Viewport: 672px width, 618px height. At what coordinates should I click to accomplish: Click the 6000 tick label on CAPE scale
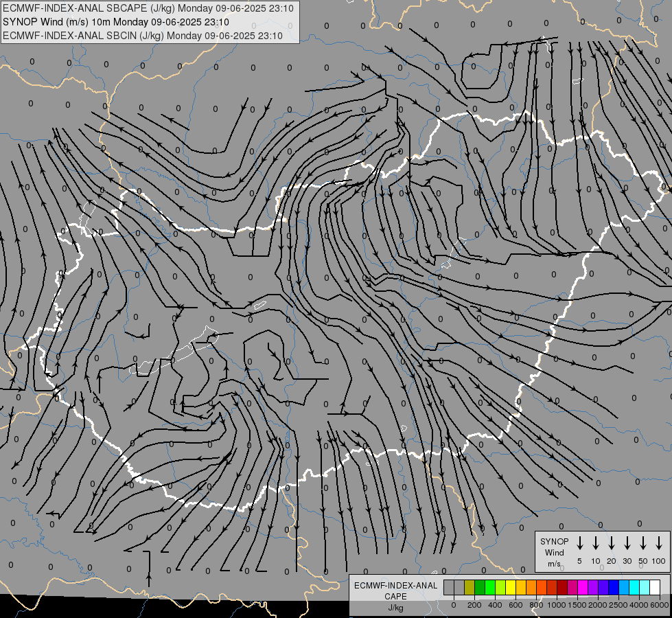pos(659,605)
